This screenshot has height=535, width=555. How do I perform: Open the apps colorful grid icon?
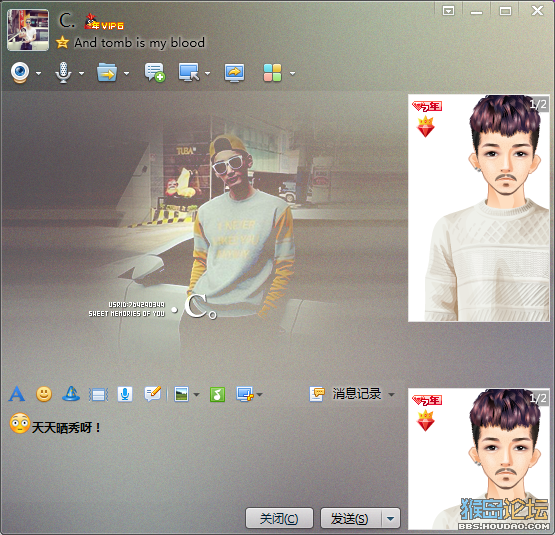(273, 73)
